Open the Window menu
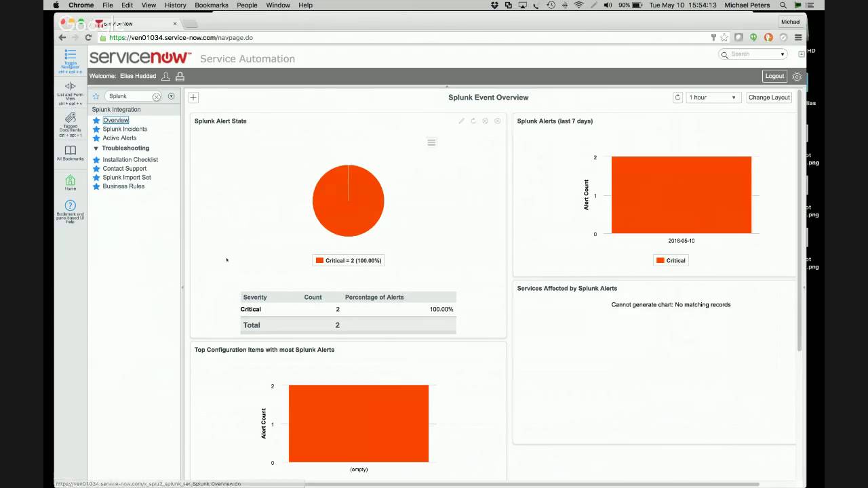 [x=278, y=5]
